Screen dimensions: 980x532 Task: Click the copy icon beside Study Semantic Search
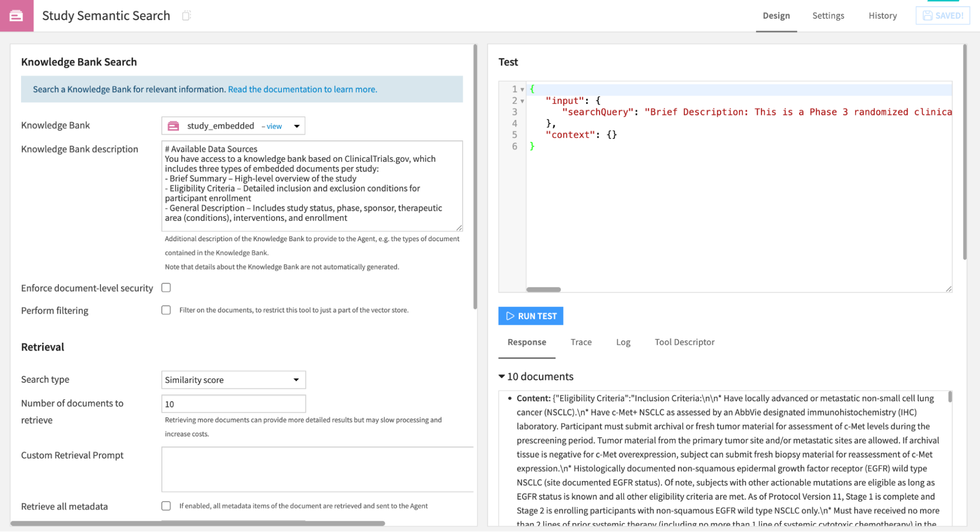pos(186,16)
